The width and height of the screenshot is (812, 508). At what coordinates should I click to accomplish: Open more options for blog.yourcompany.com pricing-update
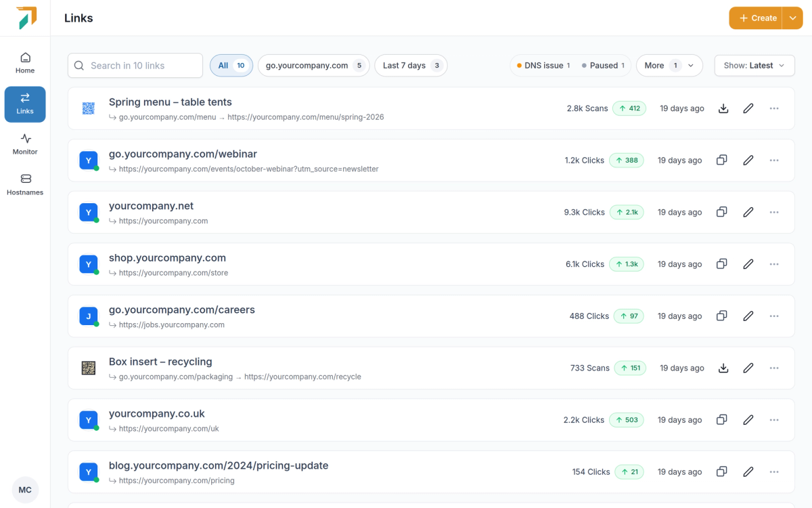tap(774, 472)
